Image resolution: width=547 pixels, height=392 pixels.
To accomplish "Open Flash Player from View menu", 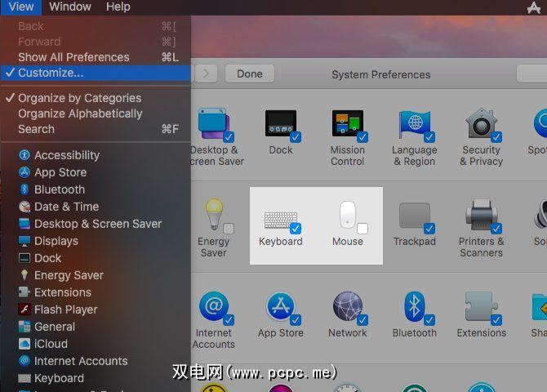I will point(96,310).
